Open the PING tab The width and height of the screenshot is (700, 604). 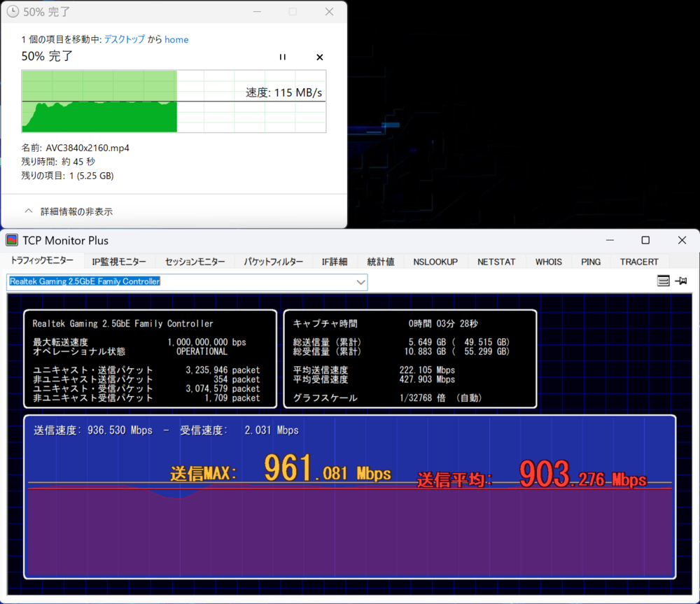click(x=591, y=262)
